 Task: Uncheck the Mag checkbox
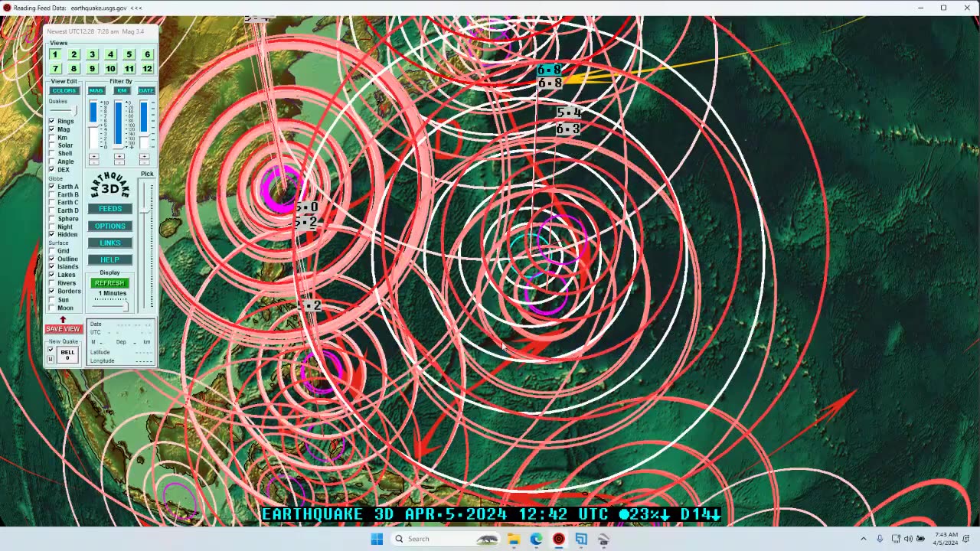[52, 129]
